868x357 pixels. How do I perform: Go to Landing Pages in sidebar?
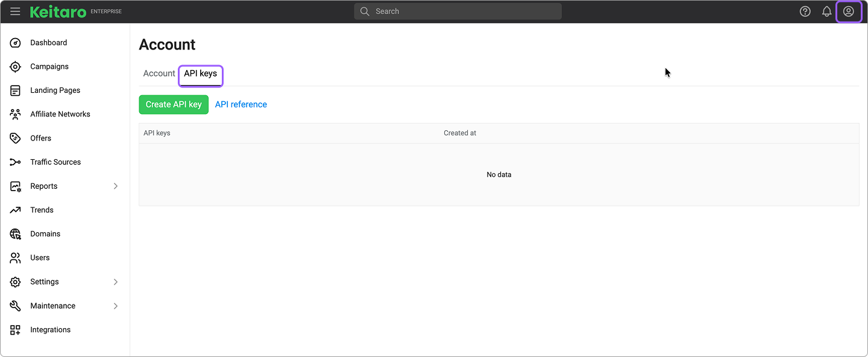[x=55, y=90]
